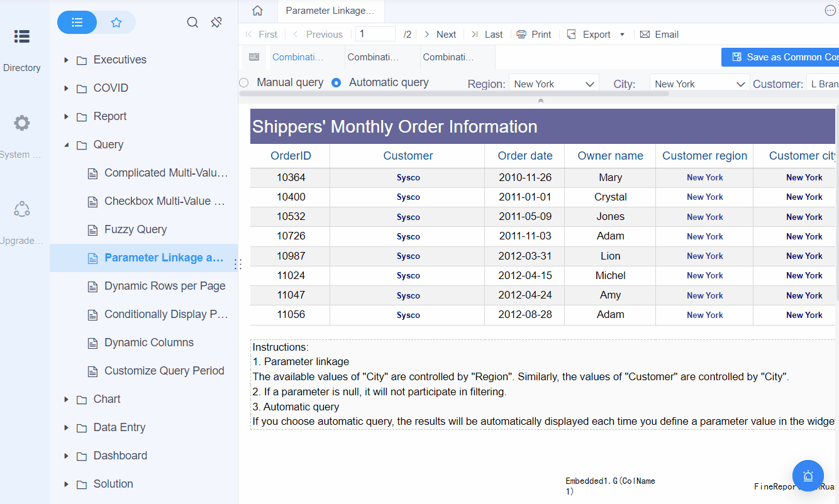The width and height of the screenshot is (839, 504).
Task: Switch to the Parameter Linkage tab
Action: [331, 11]
